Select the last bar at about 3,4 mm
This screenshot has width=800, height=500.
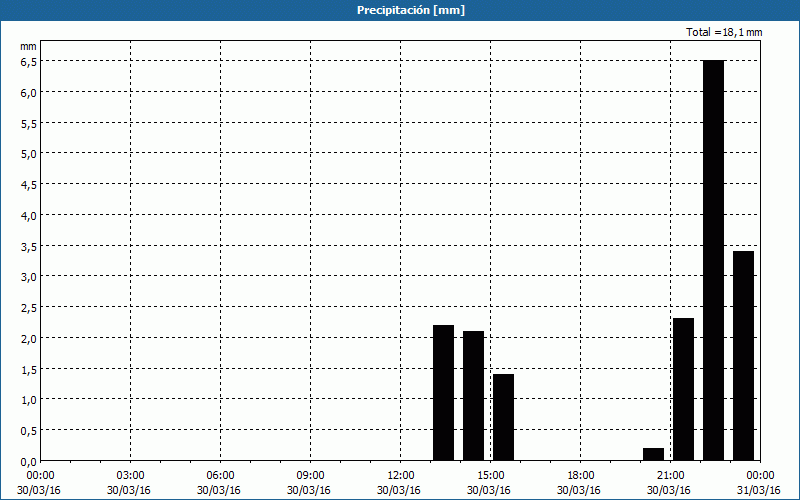[743, 356]
